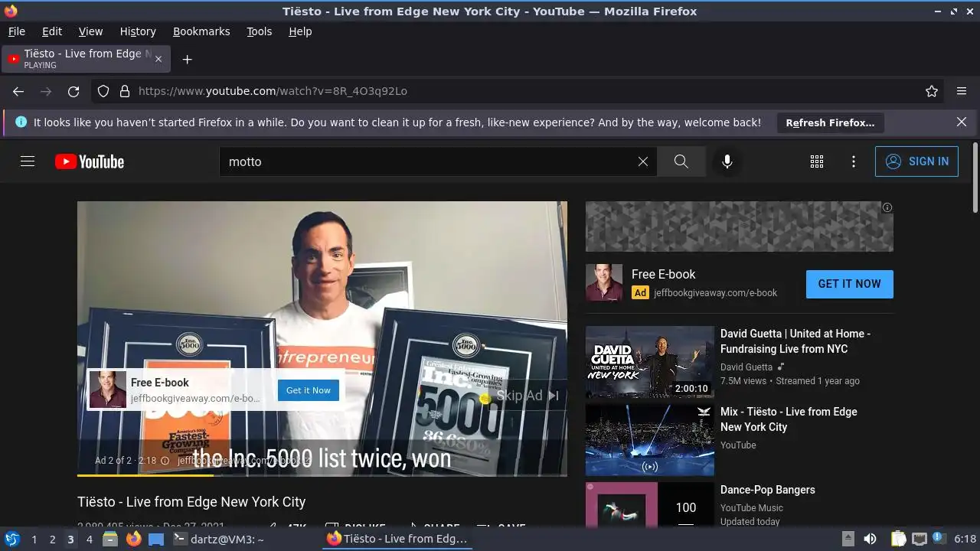The image size is (980, 551).
Task: Clear the search box with the X
Action: click(x=643, y=161)
